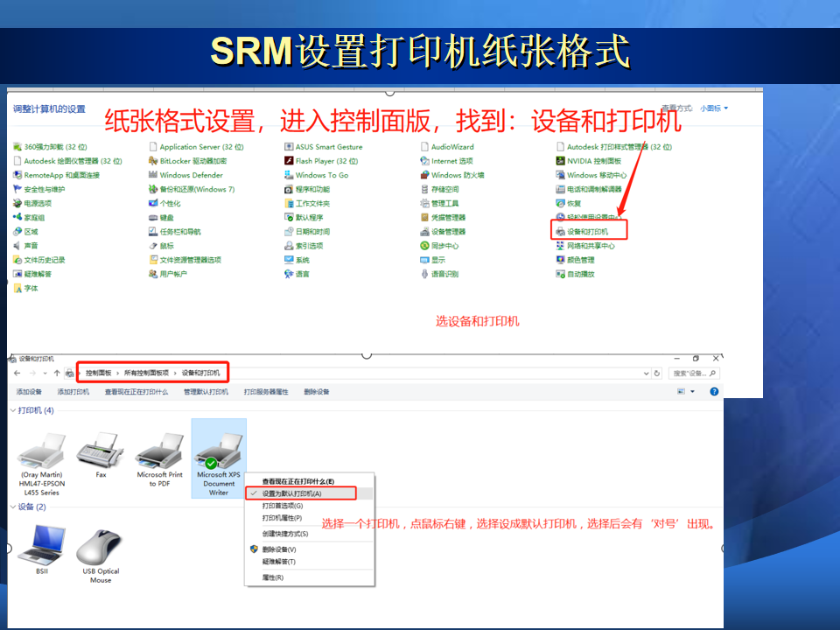Image resolution: width=840 pixels, height=630 pixels.
Task: Expand the address bar history dropdown
Action: [647, 374]
